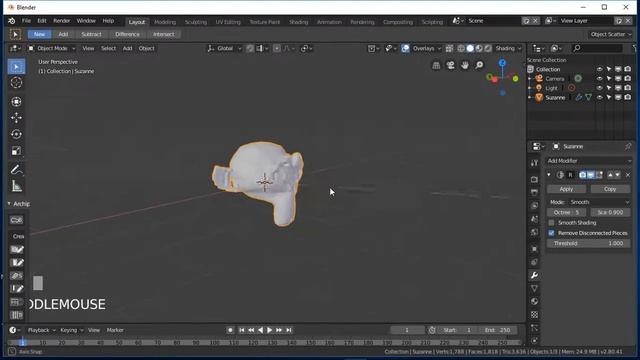Open the Playback dropdown menu
Image resolution: width=640 pixels, height=360 pixels.
tap(41, 330)
